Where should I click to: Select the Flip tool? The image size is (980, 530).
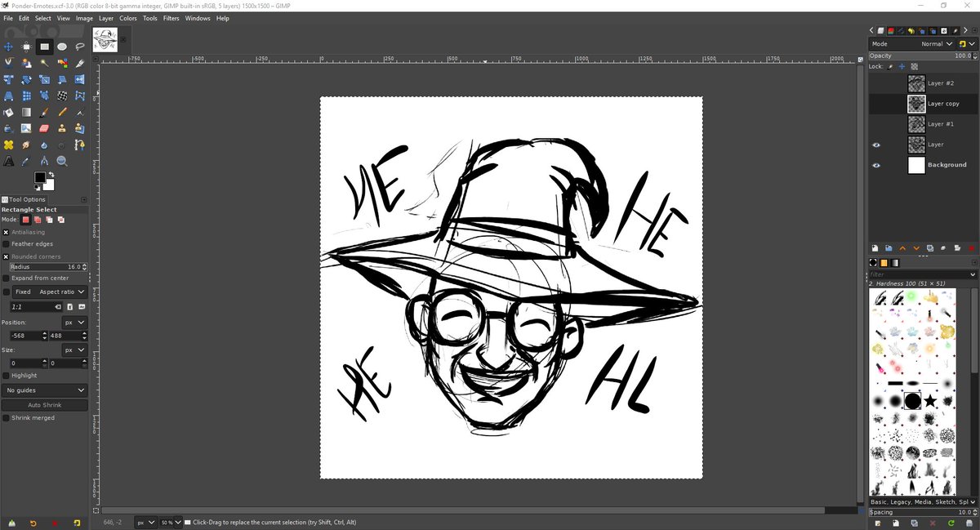pos(80,79)
